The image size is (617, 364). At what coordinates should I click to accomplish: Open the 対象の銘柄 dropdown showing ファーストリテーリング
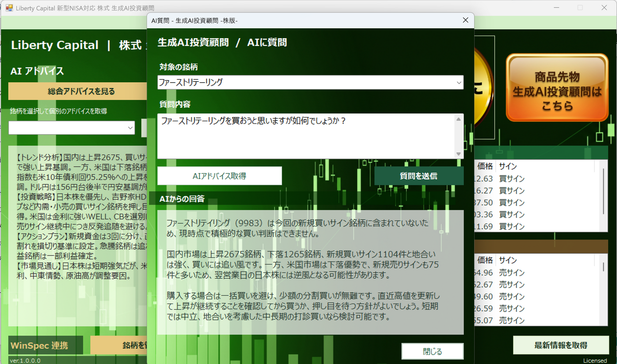[x=310, y=82]
